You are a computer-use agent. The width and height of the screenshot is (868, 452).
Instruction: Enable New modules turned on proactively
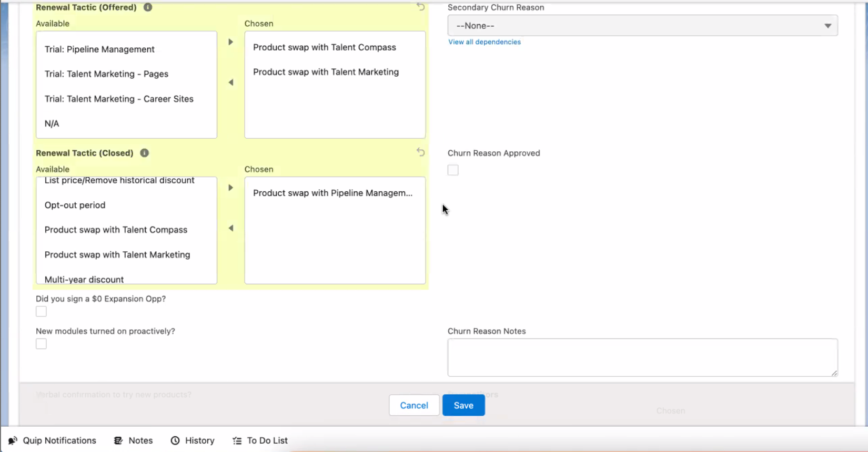click(41, 344)
